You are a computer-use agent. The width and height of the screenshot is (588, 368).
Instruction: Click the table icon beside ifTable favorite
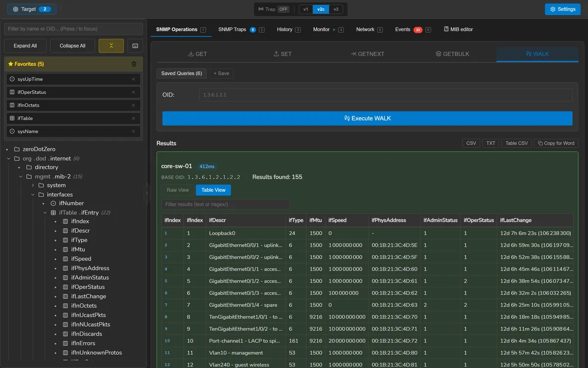pyautogui.click(x=12, y=118)
